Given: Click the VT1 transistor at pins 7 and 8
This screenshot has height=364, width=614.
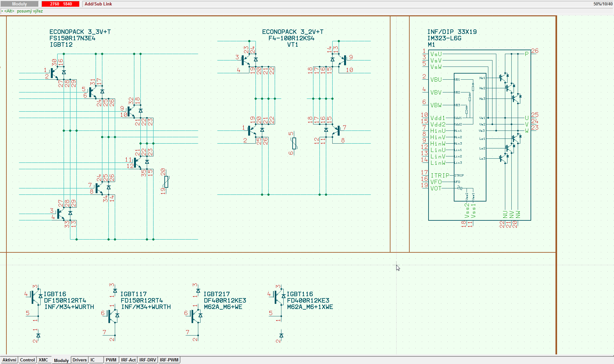Looking at the screenshot, I should [x=333, y=131].
